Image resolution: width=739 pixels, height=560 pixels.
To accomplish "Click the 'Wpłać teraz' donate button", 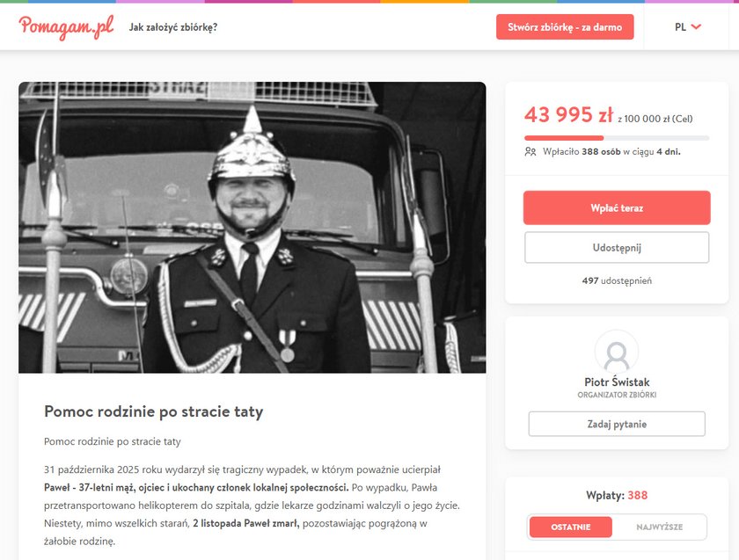I will (617, 207).
